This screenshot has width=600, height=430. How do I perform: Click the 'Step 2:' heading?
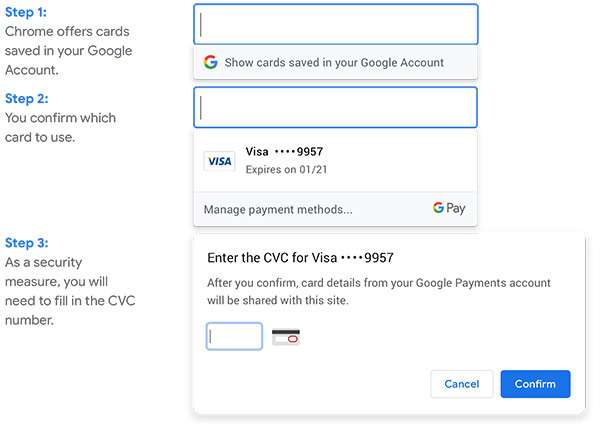[26, 98]
